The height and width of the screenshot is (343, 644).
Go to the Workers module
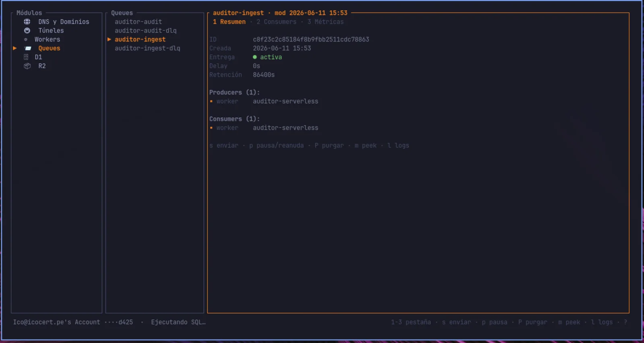tap(47, 39)
